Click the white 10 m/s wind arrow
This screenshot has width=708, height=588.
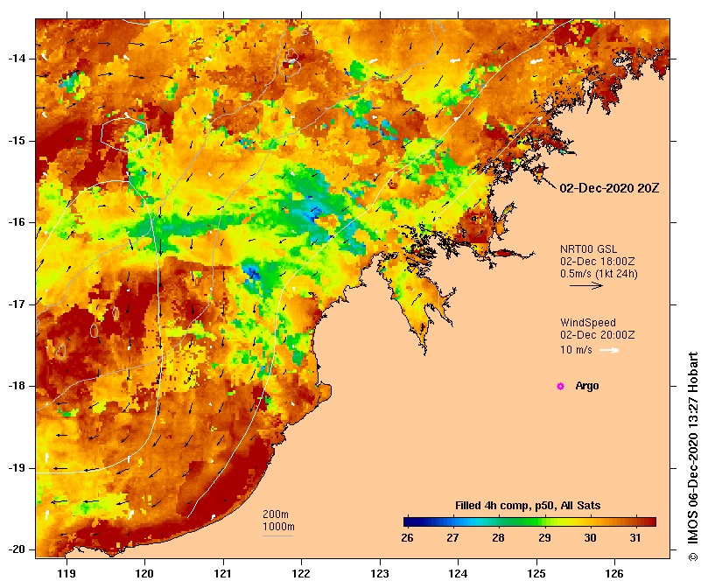tap(609, 350)
